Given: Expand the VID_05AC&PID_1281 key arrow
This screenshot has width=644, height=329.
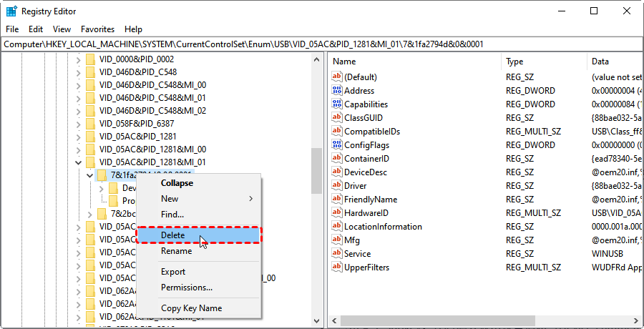Looking at the screenshot, I should click(x=78, y=137).
